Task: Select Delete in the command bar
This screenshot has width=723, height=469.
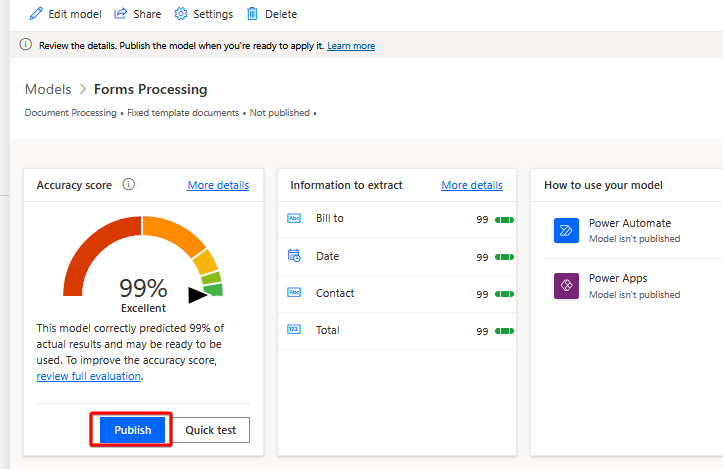Action: click(272, 14)
